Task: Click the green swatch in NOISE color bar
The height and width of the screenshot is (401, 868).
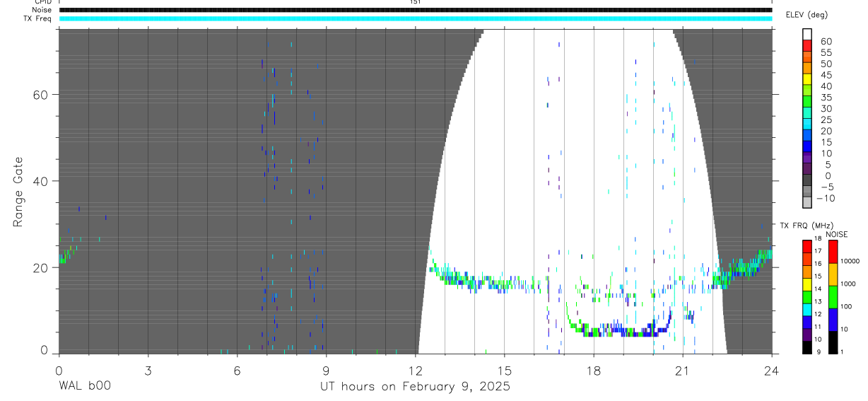Action: click(x=833, y=296)
